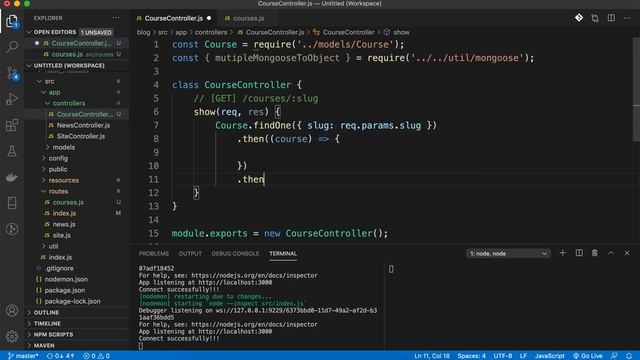Click the feedback icon in status bar
This screenshot has width=640, height=360.
tap(614, 356)
